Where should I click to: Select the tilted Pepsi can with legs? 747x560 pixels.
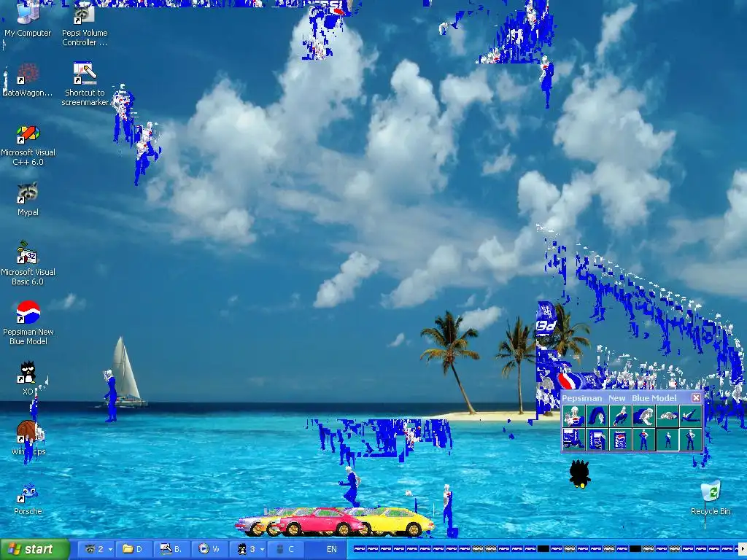(x=573, y=439)
